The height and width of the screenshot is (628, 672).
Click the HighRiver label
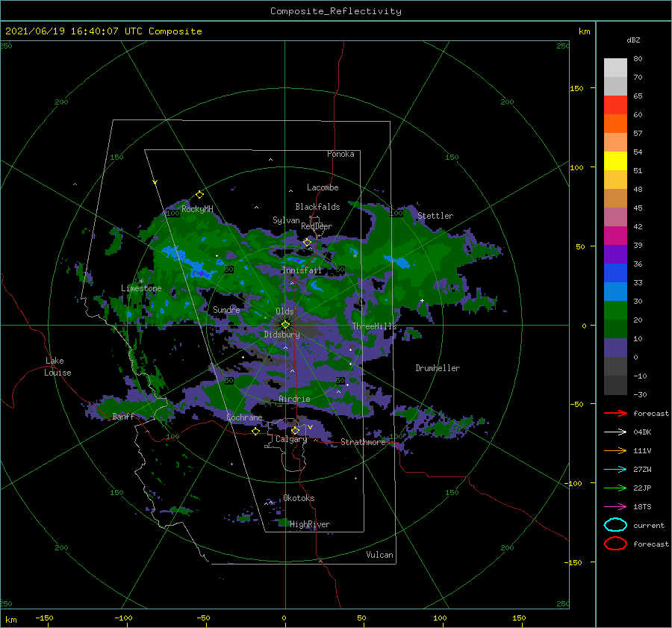click(310, 524)
